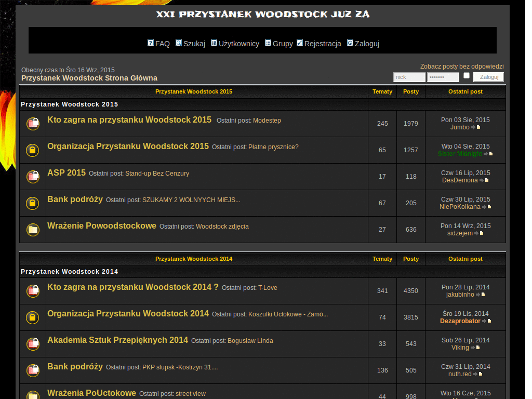Click the last-post arrow icon next to Jumbo
This screenshot has width=532, height=399.
[476, 127]
